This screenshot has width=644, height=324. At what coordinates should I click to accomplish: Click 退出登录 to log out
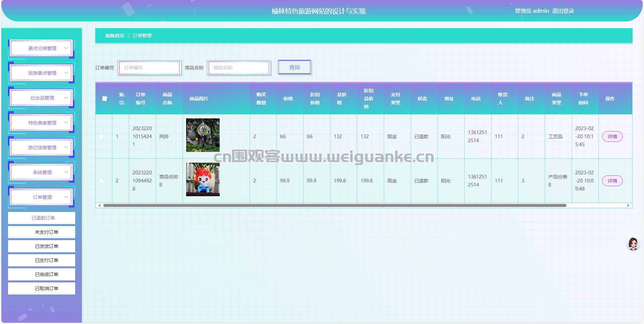click(563, 11)
